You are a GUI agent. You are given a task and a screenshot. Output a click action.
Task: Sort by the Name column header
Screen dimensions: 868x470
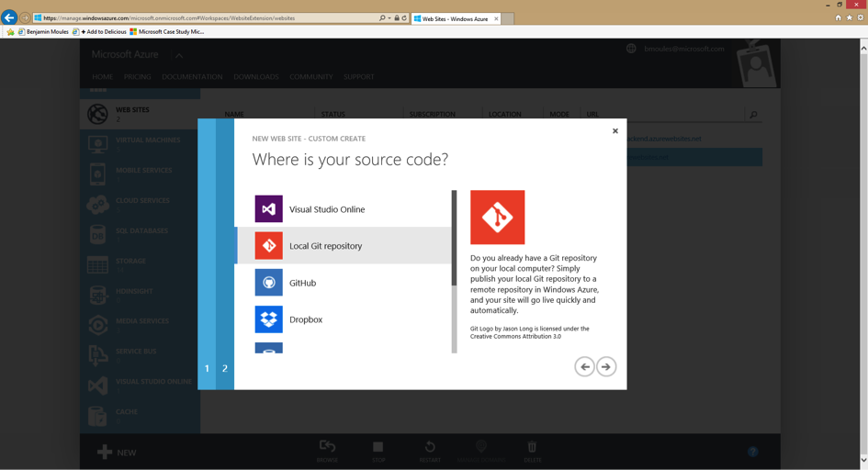(x=234, y=115)
